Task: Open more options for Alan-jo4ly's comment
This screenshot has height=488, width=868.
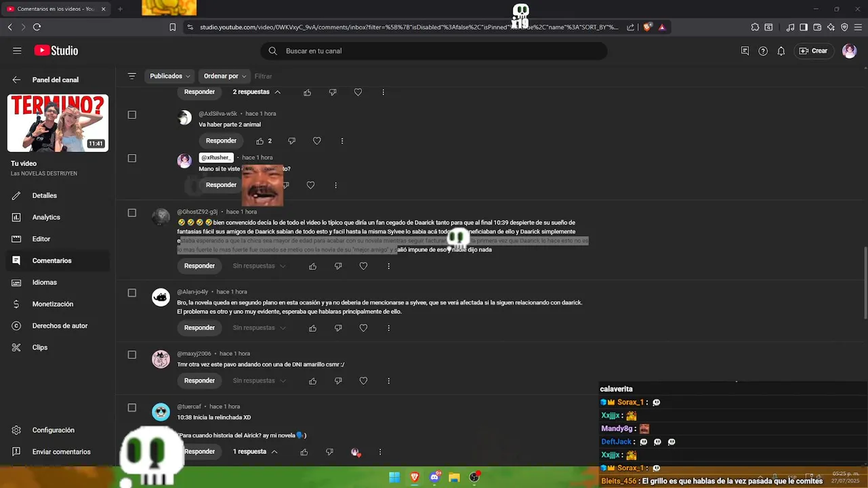Action: (388, 328)
